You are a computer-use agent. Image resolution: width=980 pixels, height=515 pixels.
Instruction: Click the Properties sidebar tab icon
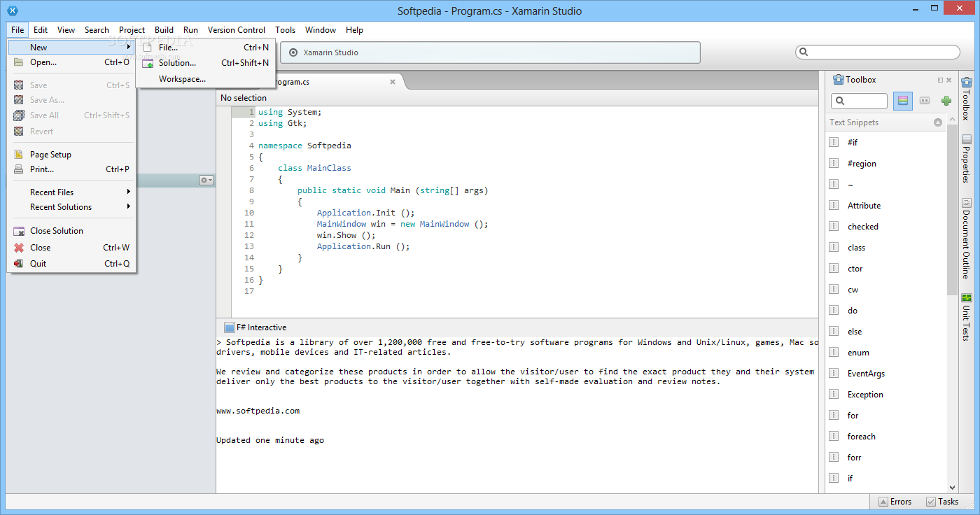[967, 139]
